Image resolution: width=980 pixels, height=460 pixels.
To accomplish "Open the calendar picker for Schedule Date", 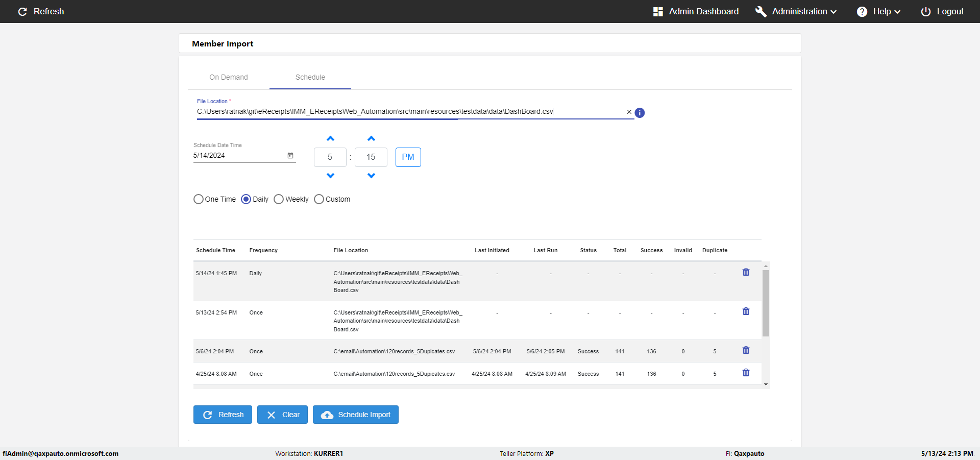I will click(290, 156).
